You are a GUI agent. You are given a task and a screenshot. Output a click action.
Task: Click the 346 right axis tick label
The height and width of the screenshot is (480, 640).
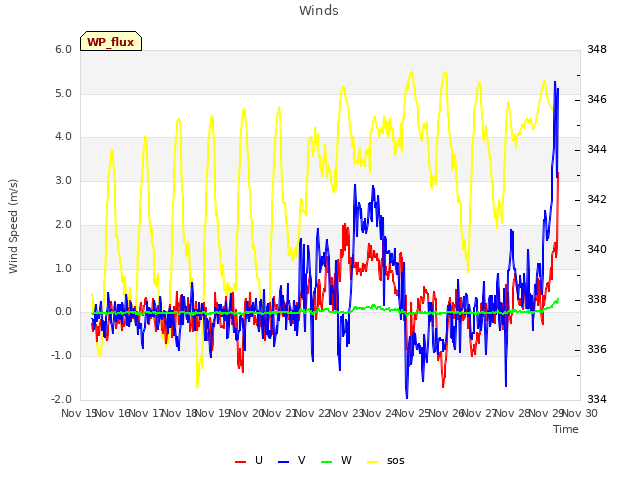click(597, 99)
